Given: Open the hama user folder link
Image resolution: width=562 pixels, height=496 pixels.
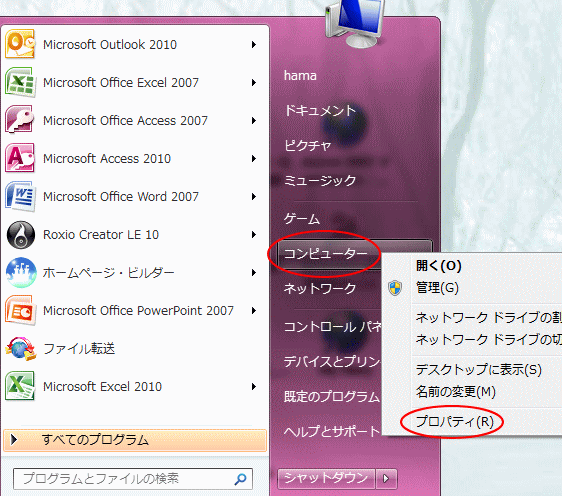Looking at the screenshot, I should coord(300,76).
